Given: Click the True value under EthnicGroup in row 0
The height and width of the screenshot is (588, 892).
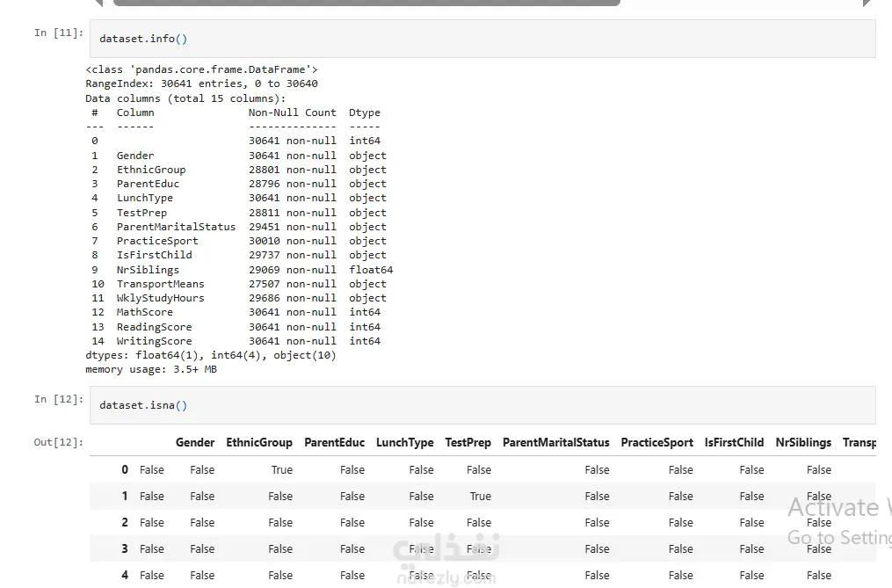Looking at the screenshot, I should [x=281, y=470].
